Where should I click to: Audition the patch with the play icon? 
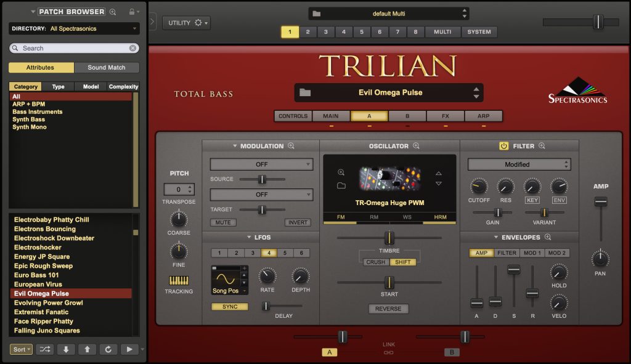click(129, 349)
